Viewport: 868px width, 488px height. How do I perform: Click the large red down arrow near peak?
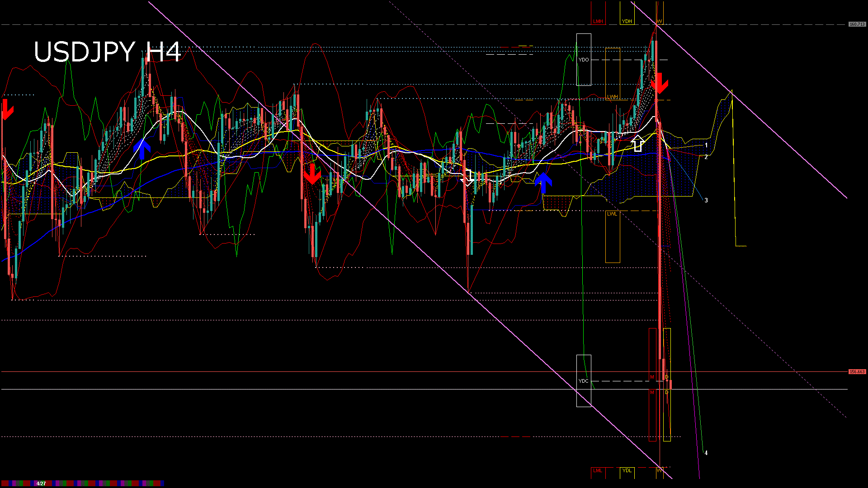pyautogui.click(x=659, y=83)
